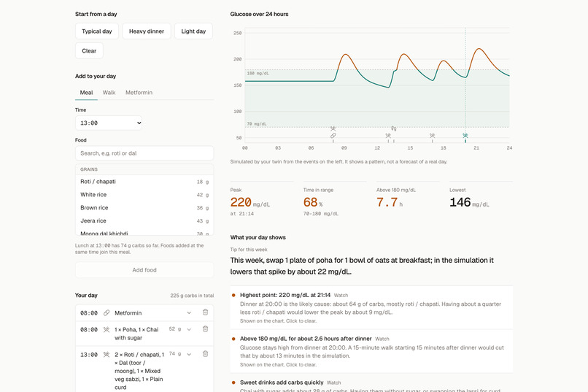Expand the Poha and Chai meal chevron

pos(189,329)
